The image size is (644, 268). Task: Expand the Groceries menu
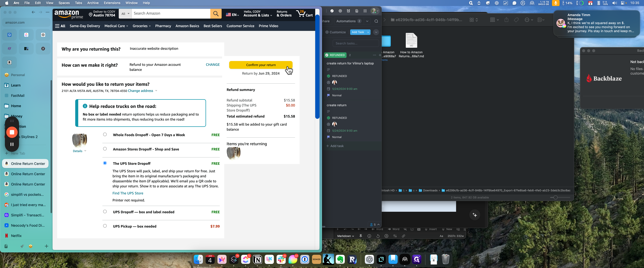pos(142,26)
